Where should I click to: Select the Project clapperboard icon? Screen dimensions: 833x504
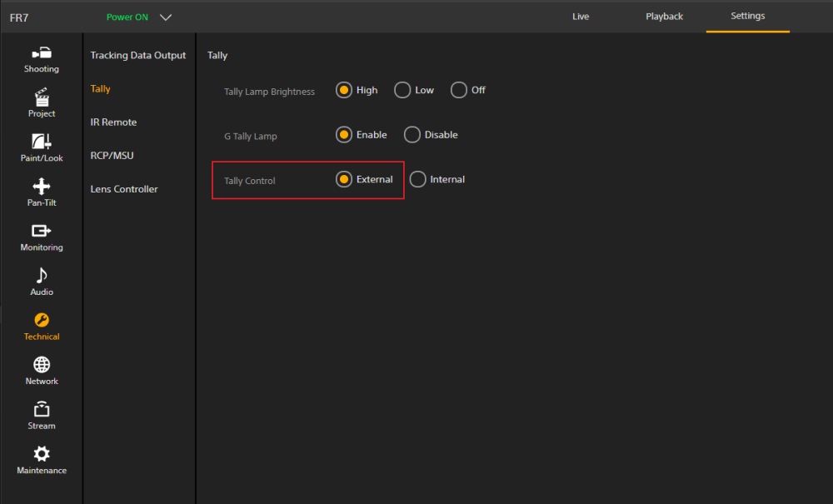click(x=42, y=97)
